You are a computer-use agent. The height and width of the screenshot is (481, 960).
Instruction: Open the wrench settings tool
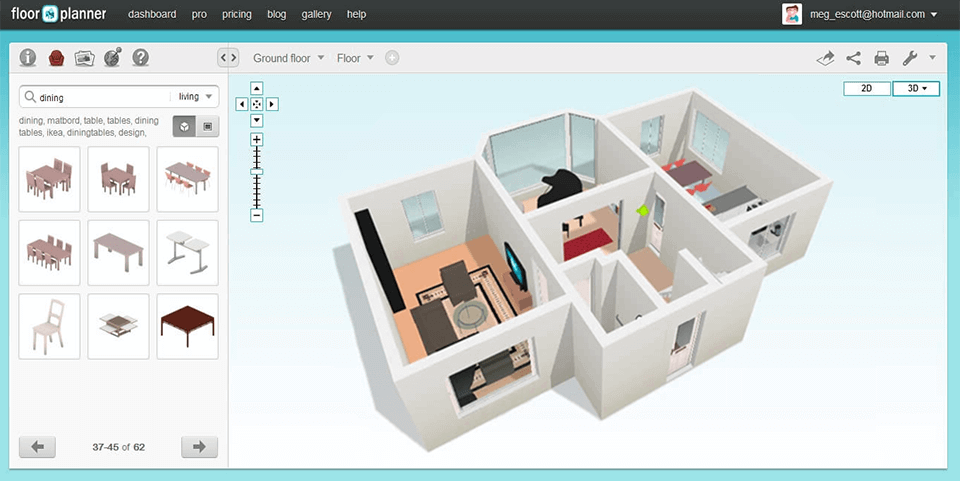pos(910,58)
